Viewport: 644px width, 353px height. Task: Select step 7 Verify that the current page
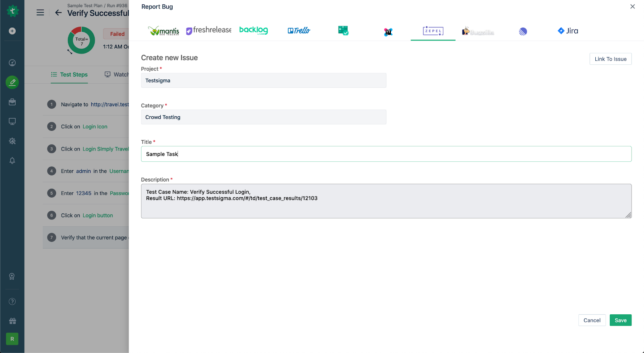tap(86, 237)
